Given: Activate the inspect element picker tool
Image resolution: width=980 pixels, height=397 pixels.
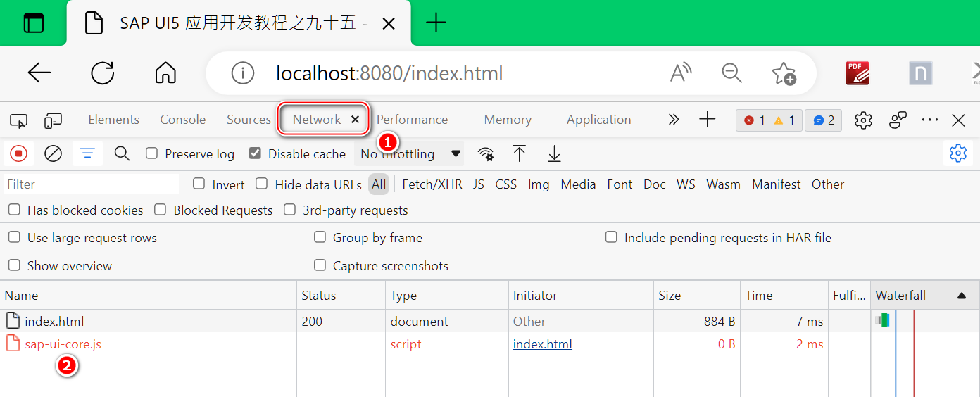Looking at the screenshot, I should click(x=19, y=120).
